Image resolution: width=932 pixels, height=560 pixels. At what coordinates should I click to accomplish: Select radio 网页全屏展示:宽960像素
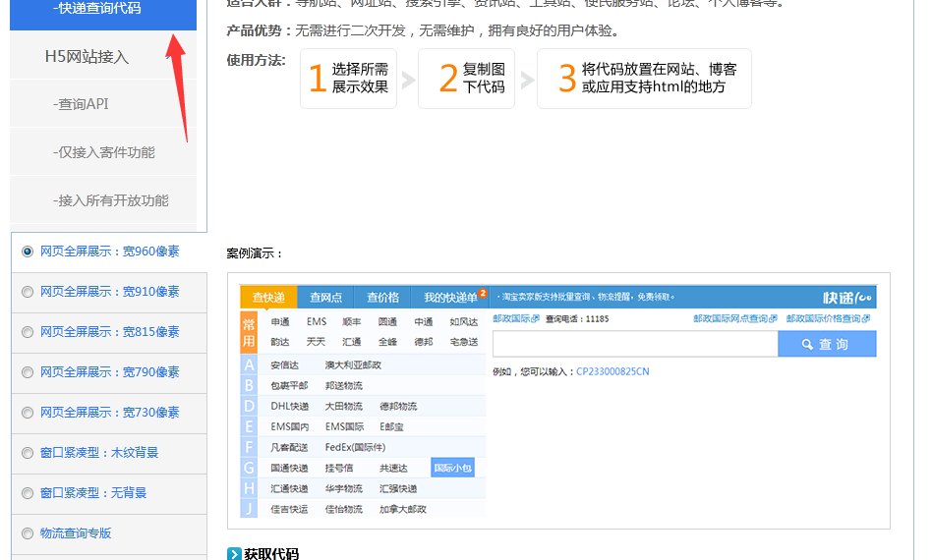pos(28,252)
